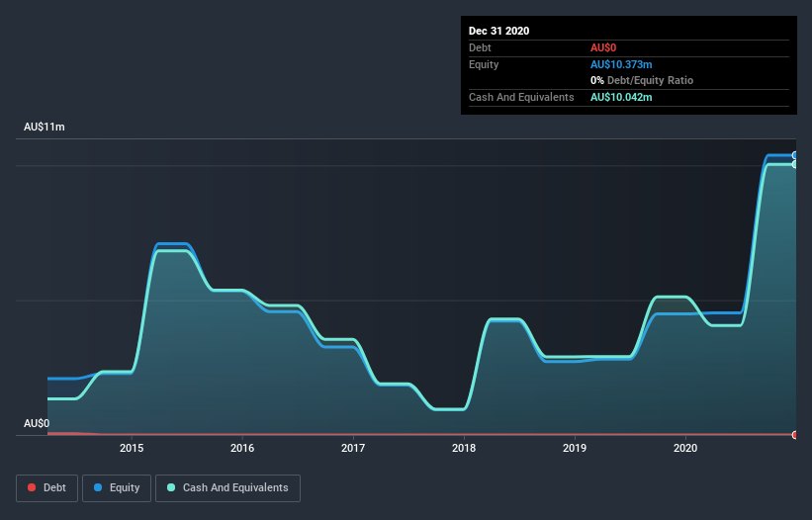Toggle Cash And Equivalents legend button
812x520 pixels.
coord(227,488)
